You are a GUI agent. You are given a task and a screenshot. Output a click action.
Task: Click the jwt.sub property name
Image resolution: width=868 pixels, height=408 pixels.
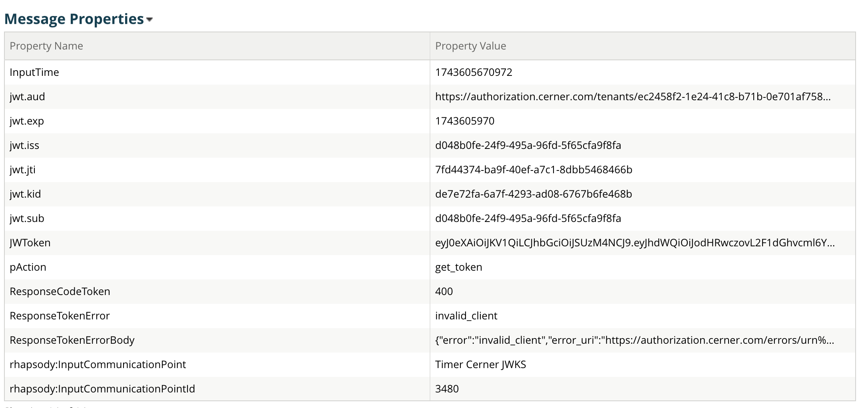[27, 218]
